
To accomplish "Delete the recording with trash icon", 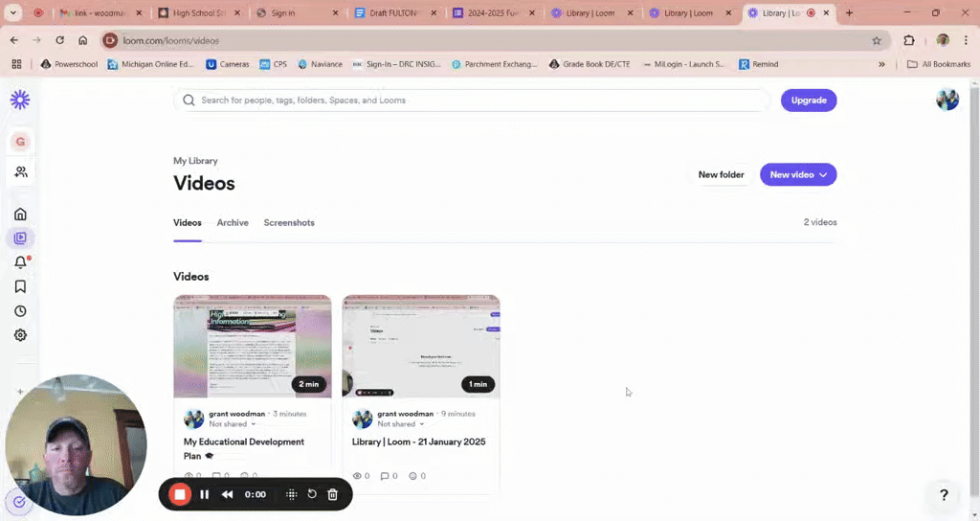I will pyautogui.click(x=332, y=495).
